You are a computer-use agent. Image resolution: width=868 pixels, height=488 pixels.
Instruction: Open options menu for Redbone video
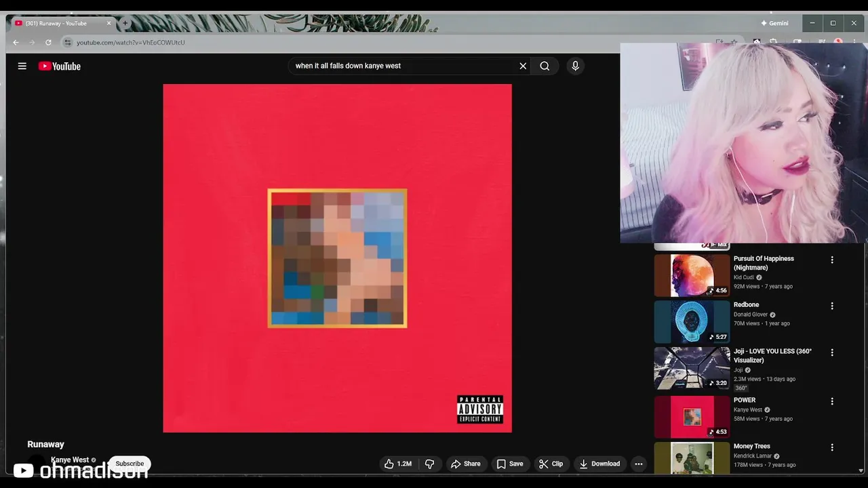click(832, 306)
